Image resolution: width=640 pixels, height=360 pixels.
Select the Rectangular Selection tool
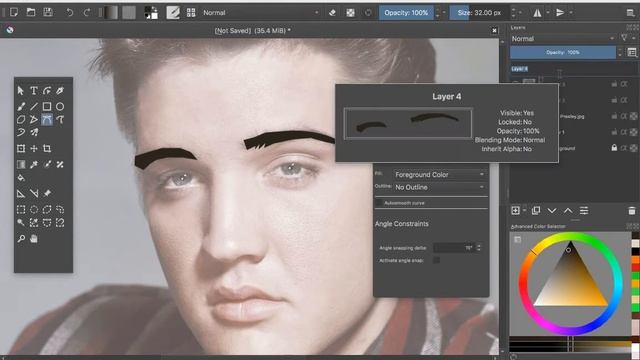coord(21,210)
